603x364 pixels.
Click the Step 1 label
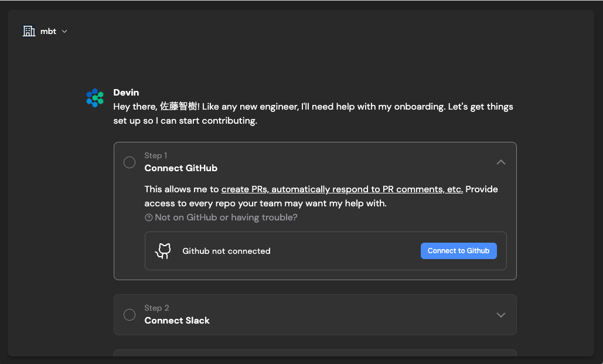[x=156, y=155]
